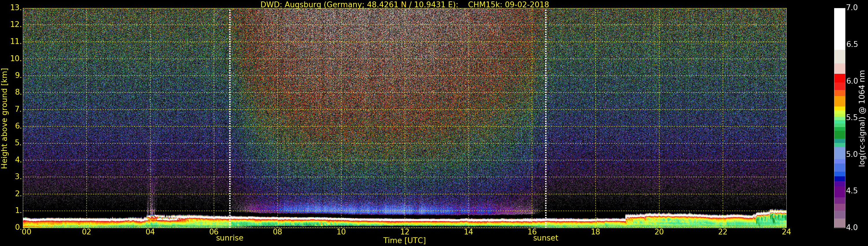Screen dimensions: 868x246
Task: Click the 'Time [UTC]' axis label
Action: pyautogui.click(x=404, y=241)
